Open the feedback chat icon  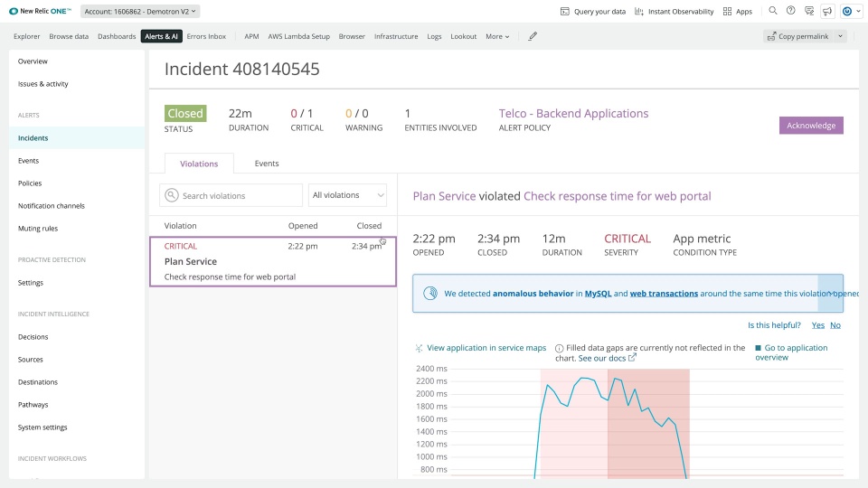click(809, 11)
